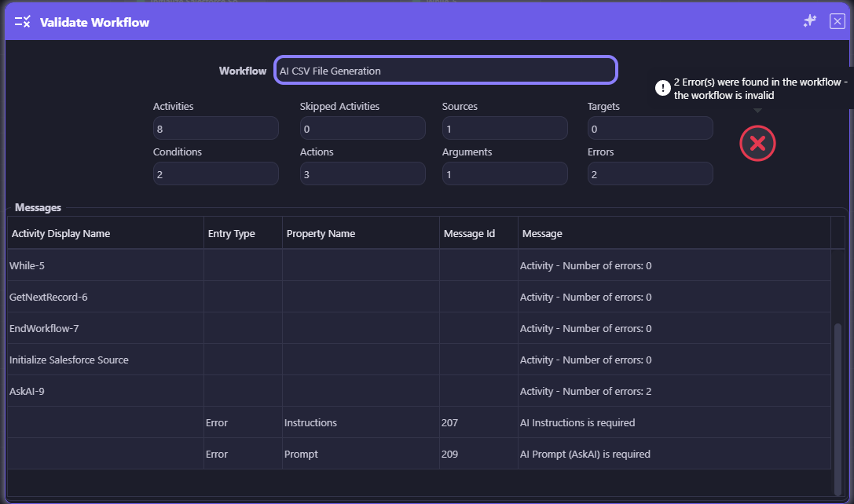Click the Workflow name input field
Viewport: 854px width, 504px height.
(x=445, y=70)
